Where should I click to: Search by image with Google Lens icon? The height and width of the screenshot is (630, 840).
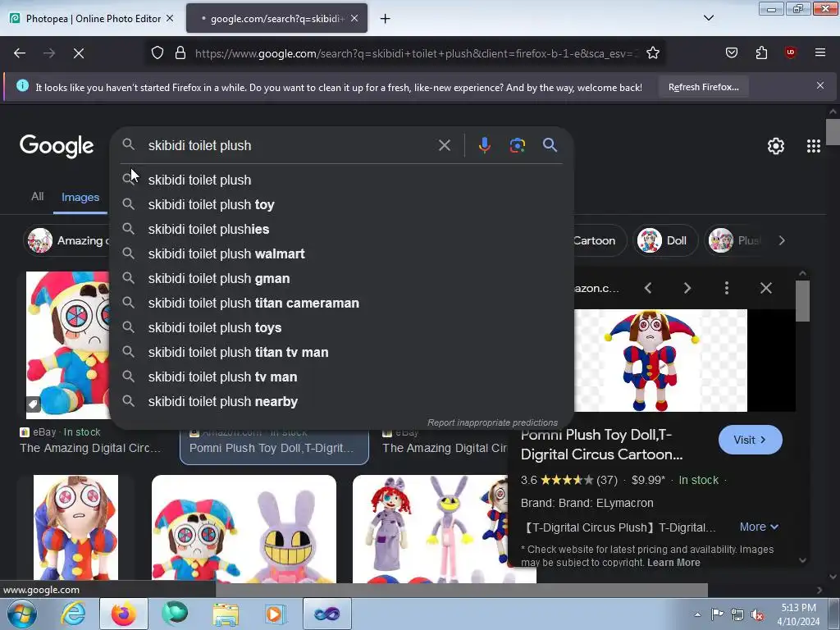pyautogui.click(x=517, y=145)
